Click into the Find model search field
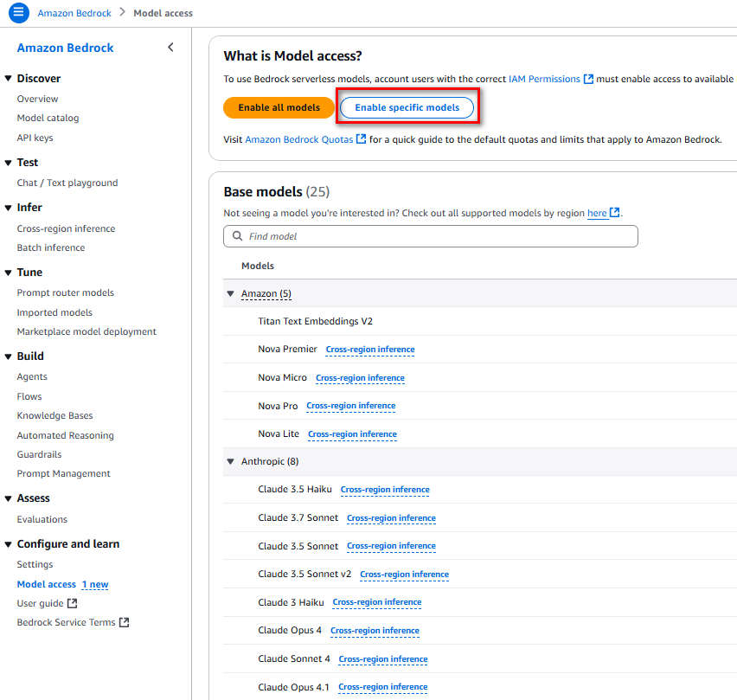Screen dimensions: 737x700 click(x=431, y=236)
